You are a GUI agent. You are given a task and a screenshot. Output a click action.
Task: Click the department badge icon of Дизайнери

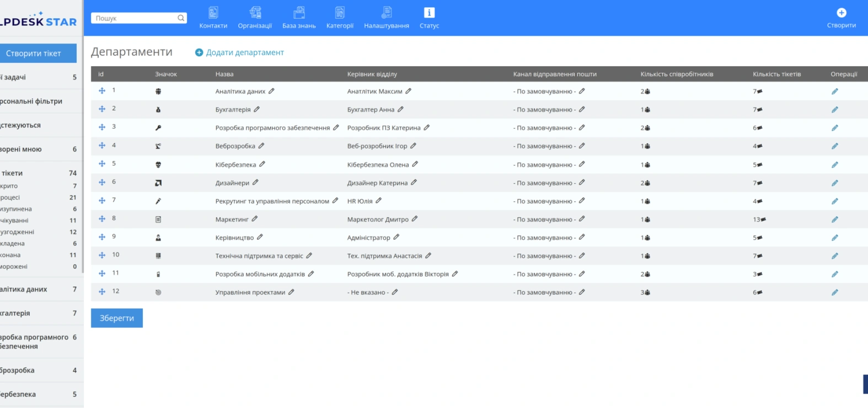point(158,183)
